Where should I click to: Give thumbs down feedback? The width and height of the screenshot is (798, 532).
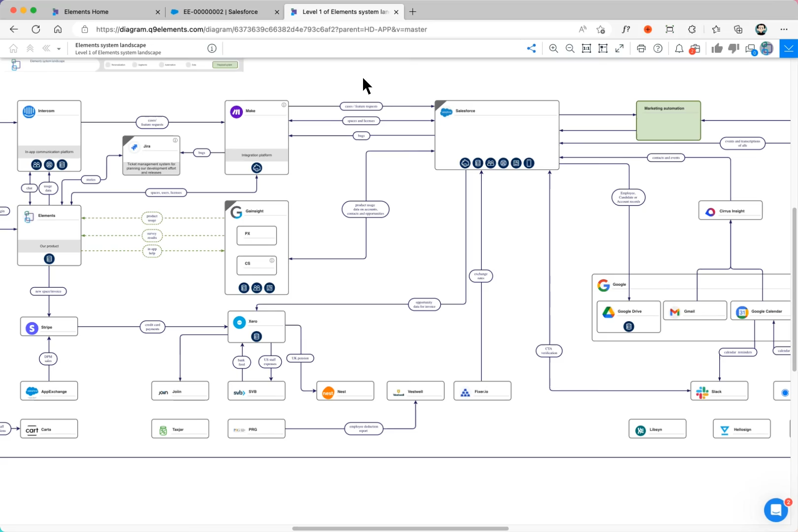734,48
